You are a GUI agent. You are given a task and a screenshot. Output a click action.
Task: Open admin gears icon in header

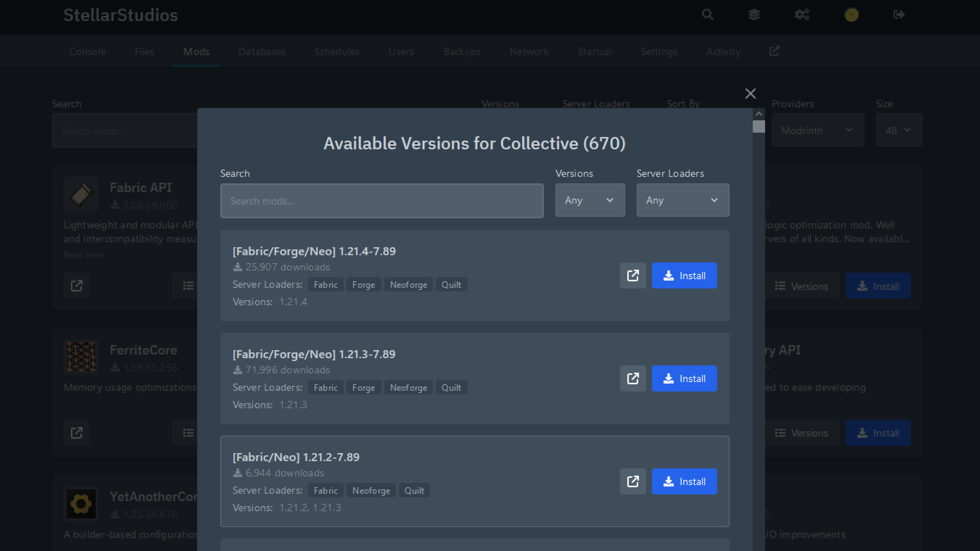(x=802, y=15)
